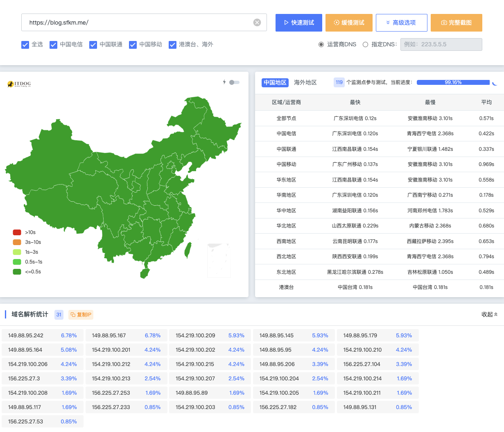Collapse the section with 收起
The width and height of the screenshot is (504, 432).
coord(490,314)
